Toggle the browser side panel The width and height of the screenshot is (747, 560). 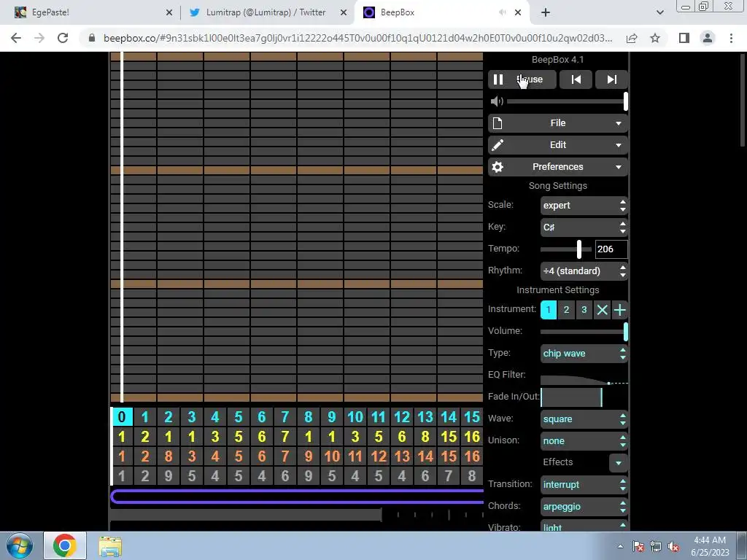tap(684, 38)
